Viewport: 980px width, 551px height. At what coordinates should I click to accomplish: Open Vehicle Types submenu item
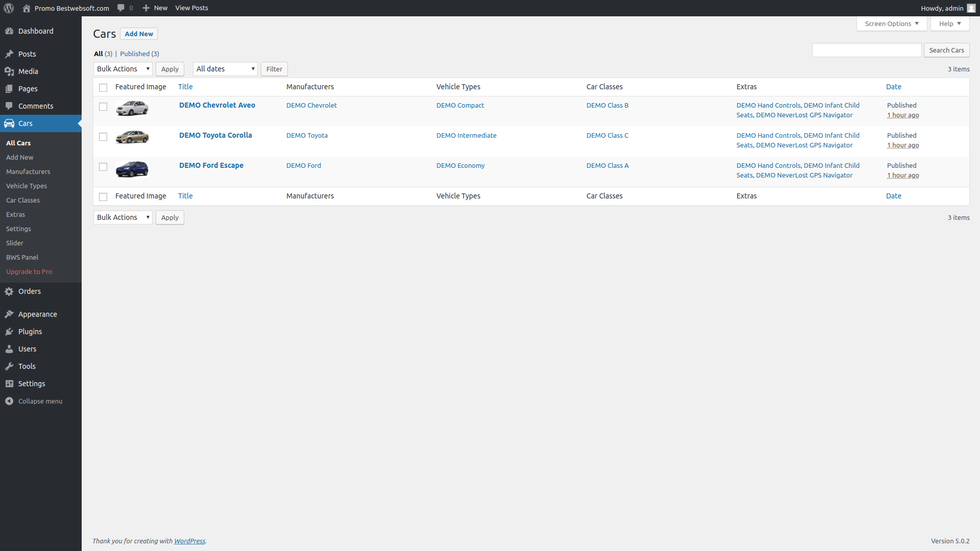tap(27, 186)
